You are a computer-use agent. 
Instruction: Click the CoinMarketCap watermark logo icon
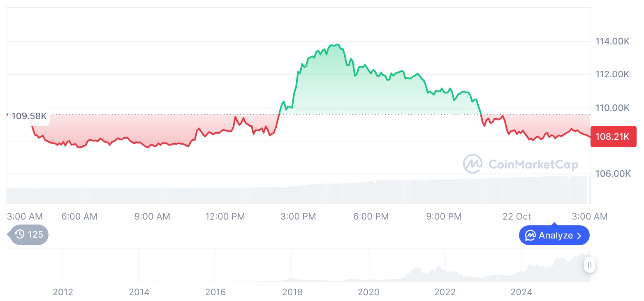473,164
